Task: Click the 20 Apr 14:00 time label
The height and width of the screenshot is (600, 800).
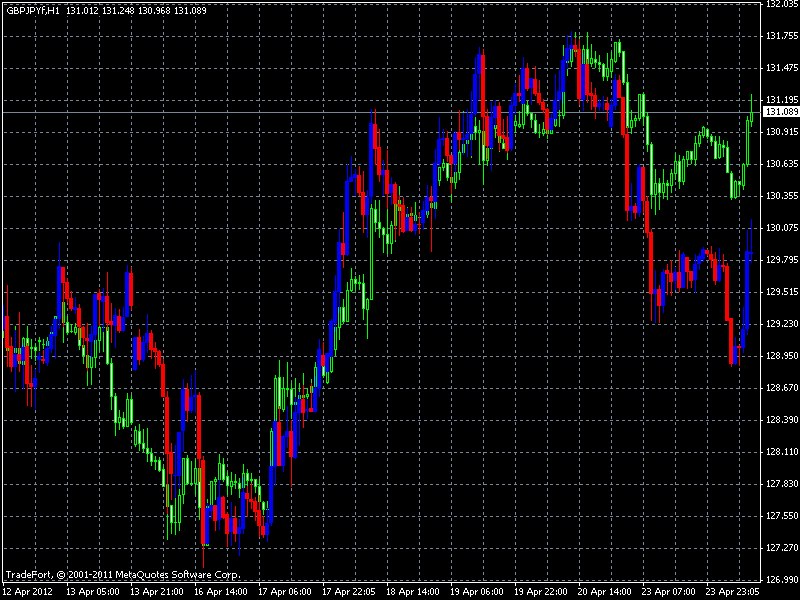Action: click(x=605, y=592)
